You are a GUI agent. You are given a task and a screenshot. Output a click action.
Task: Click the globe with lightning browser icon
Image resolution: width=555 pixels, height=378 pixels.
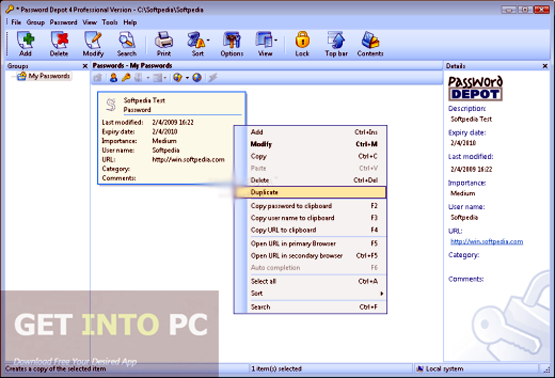(177, 78)
